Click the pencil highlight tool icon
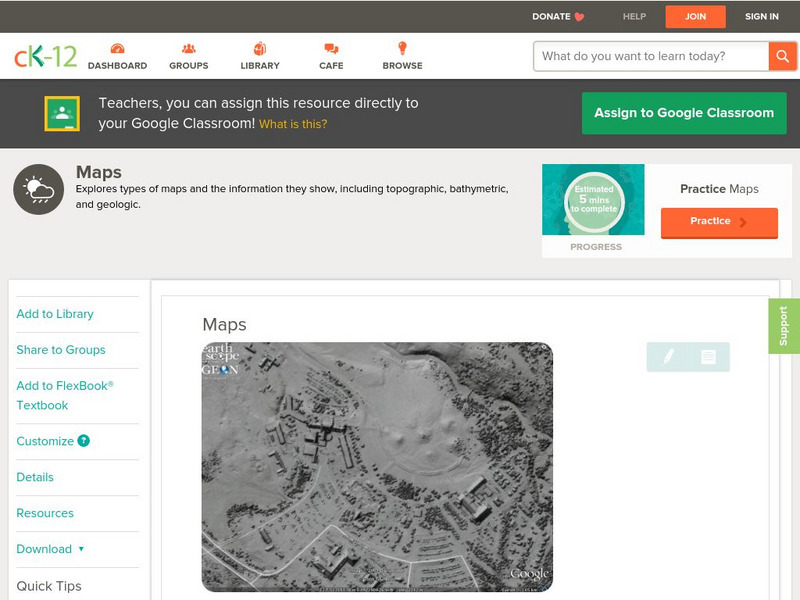Screen dimensions: 800x600 click(x=668, y=356)
